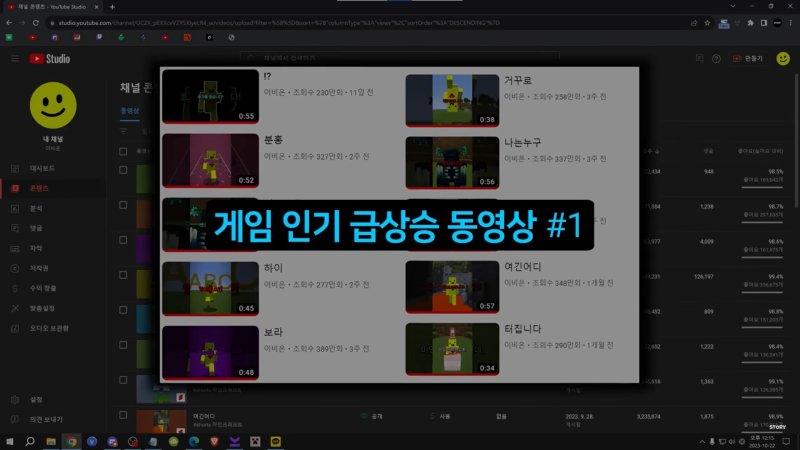Open the 저작권 copyright section
The height and width of the screenshot is (450, 800).
pyautogui.click(x=14, y=268)
